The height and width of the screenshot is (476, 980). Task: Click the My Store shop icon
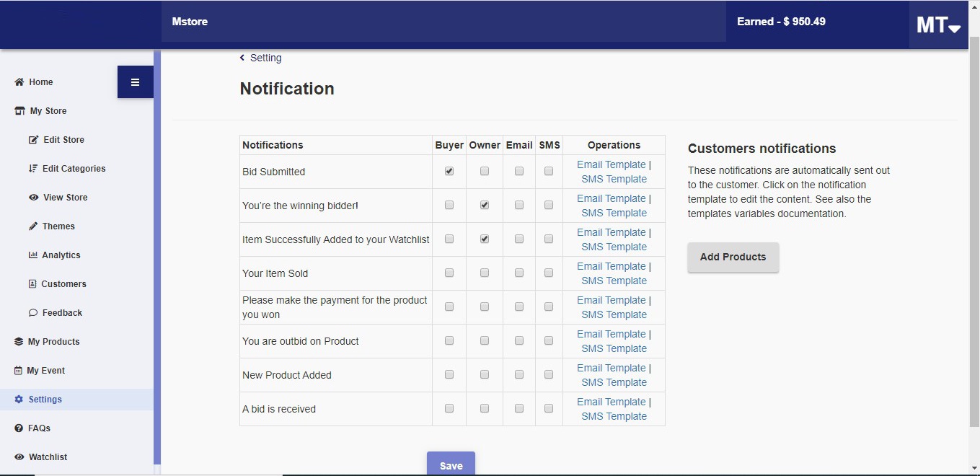click(19, 111)
